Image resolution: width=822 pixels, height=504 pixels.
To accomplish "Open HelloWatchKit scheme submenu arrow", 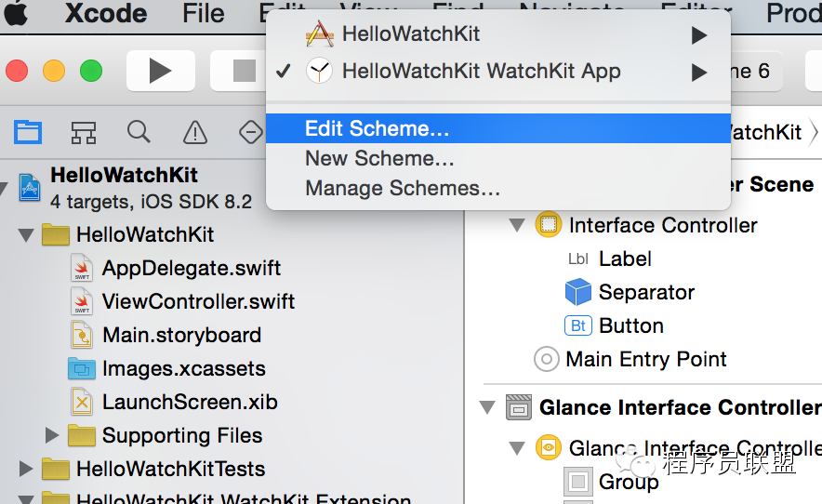I will [699, 35].
